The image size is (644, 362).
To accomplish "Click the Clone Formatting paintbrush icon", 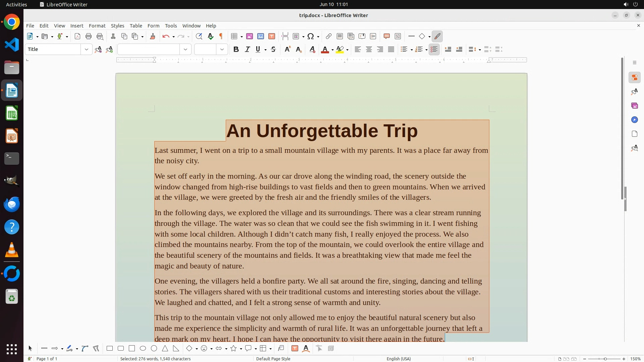I will click(153, 37).
